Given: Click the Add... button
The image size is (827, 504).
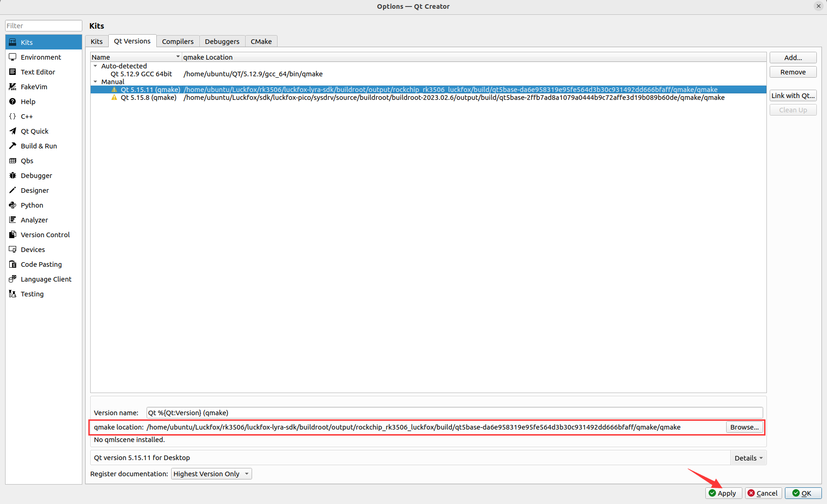Looking at the screenshot, I should pyautogui.click(x=793, y=58).
